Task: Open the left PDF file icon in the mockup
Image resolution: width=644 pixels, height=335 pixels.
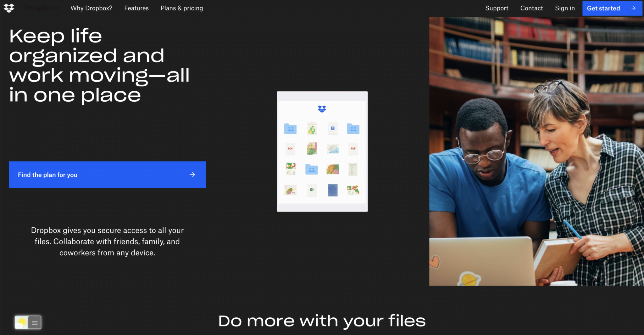Action: (290, 149)
